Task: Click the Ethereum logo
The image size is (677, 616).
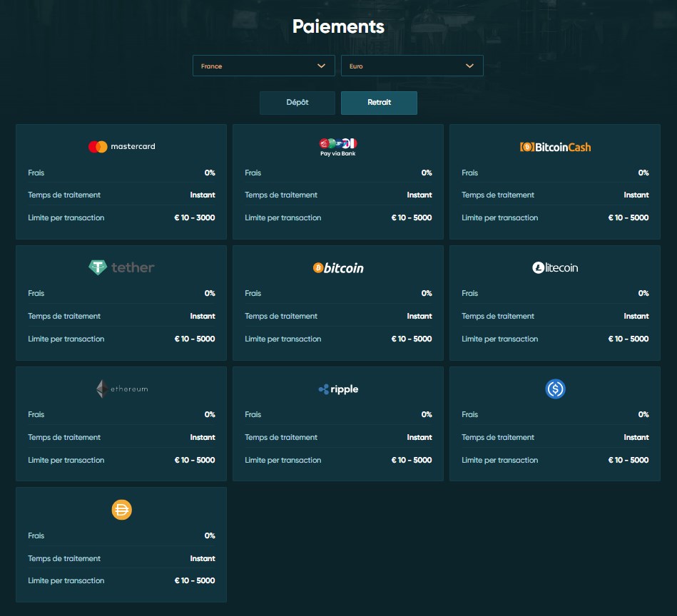Action: (x=121, y=389)
